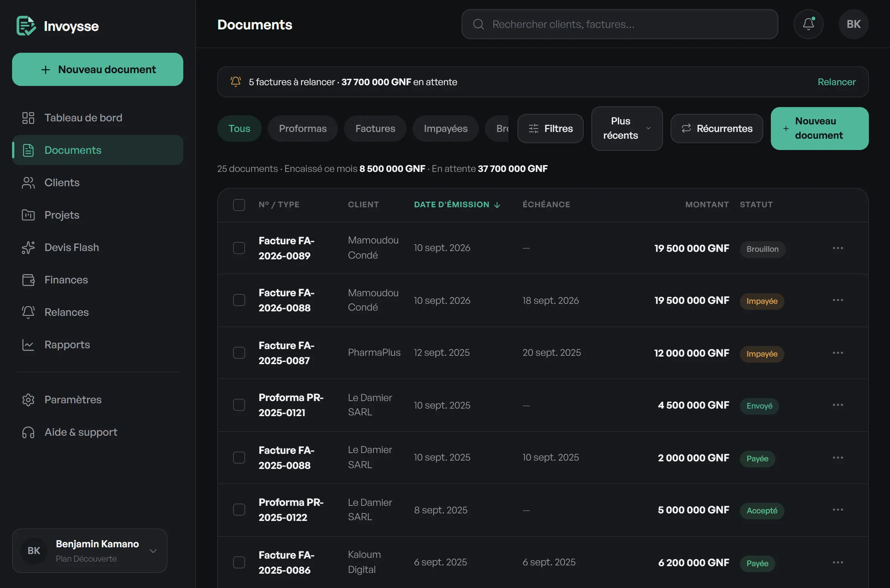Click the Relancer link in the banner
Viewport: 890px width, 588px height.
837,82
